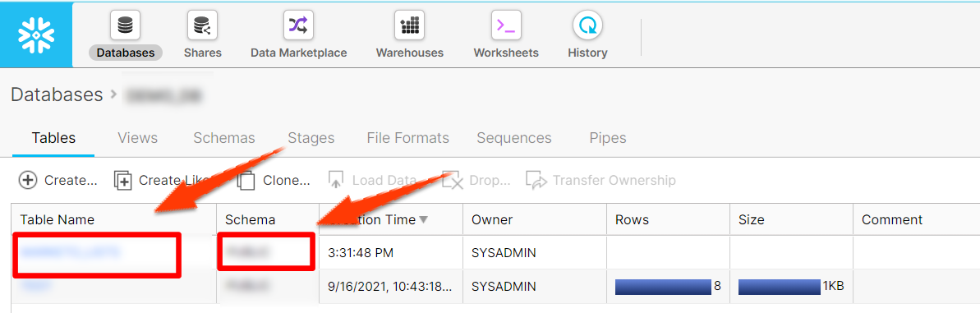The height and width of the screenshot is (313, 980).
Task: Open the File Formats tab
Action: click(408, 138)
